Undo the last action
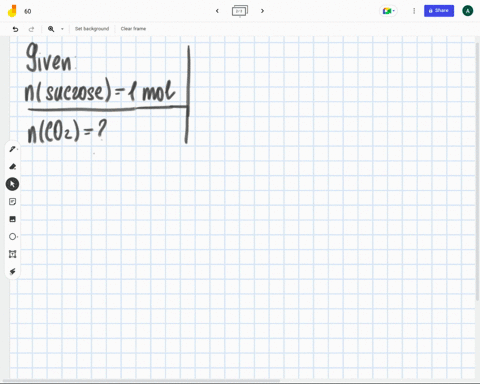 (x=15, y=29)
